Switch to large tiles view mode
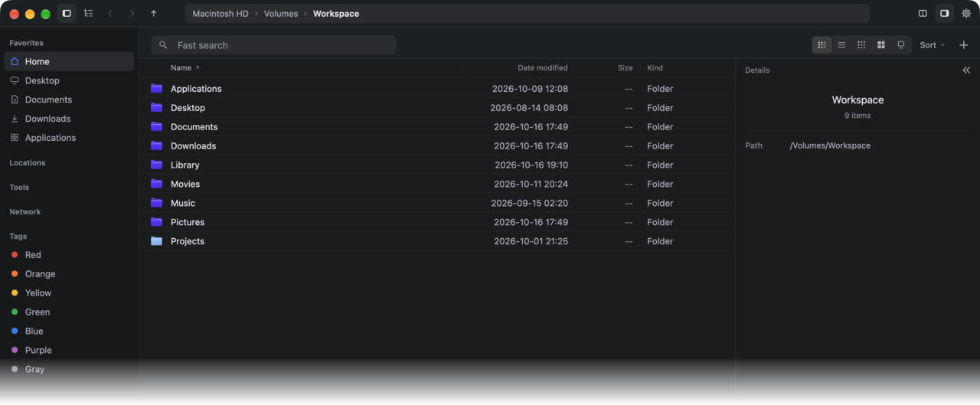 pyautogui.click(x=881, y=45)
